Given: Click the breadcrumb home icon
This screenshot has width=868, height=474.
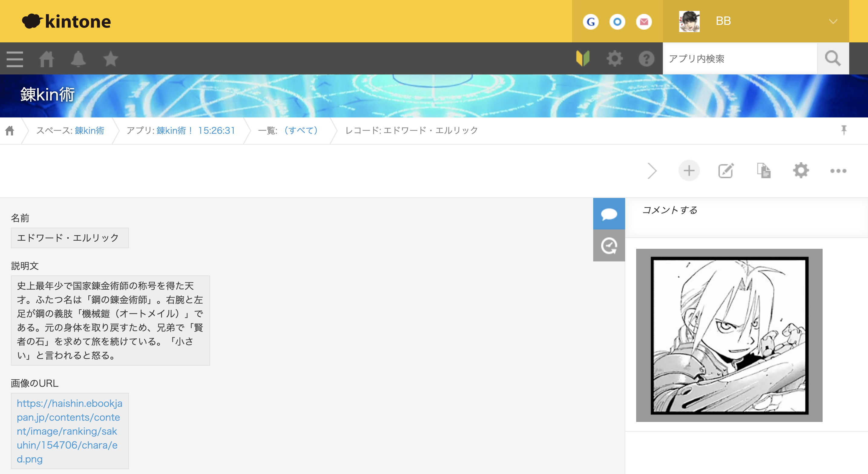Looking at the screenshot, I should point(10,130).
